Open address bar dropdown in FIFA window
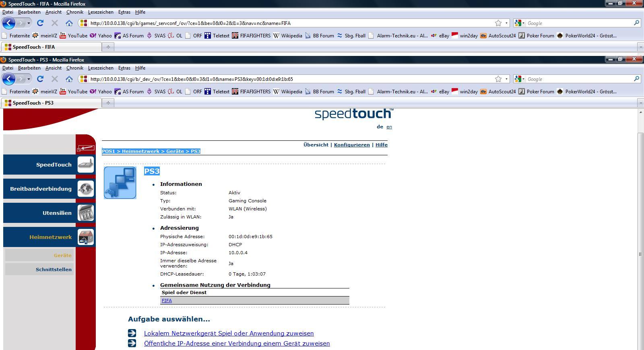Screen dimensions: 644x350 click(506, 23)
